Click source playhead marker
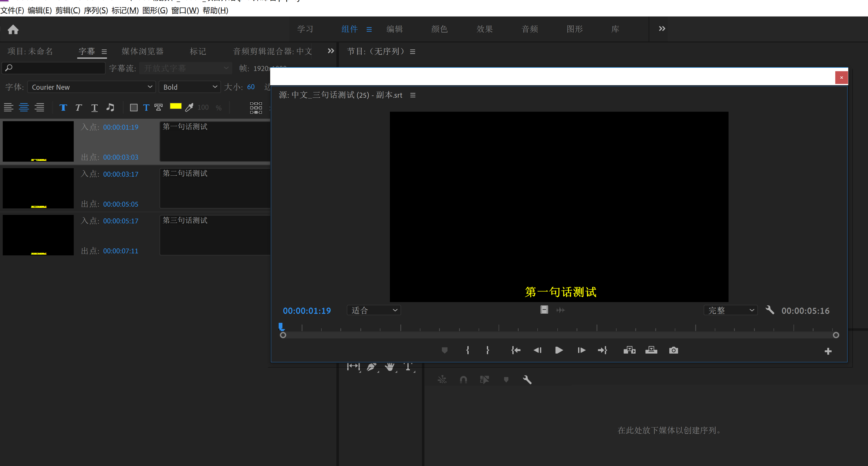 (x=281, y=326)
